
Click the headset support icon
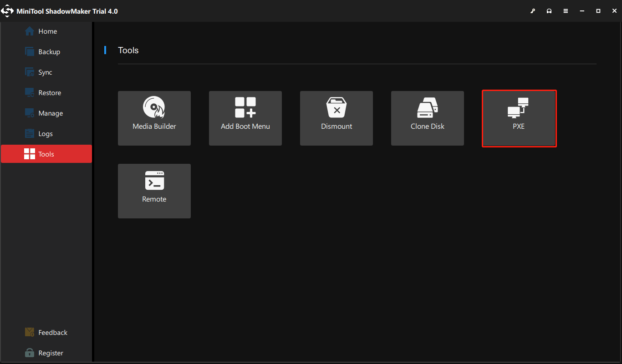549,11
